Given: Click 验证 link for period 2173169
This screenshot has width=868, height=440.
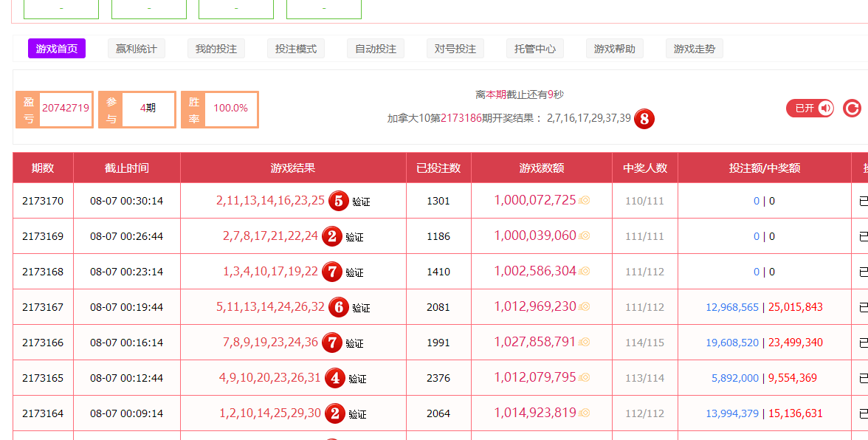Looking at the screenshot, I should pyautogui.click(x=354, y=237).
